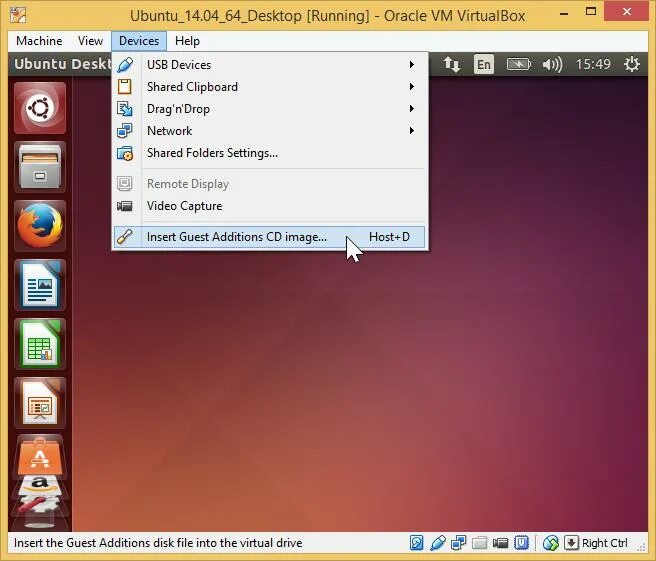The height and width of the screenshot is (561, 656).
Task: Close the Devices menu in the menu bar
Action: (139, 41)
